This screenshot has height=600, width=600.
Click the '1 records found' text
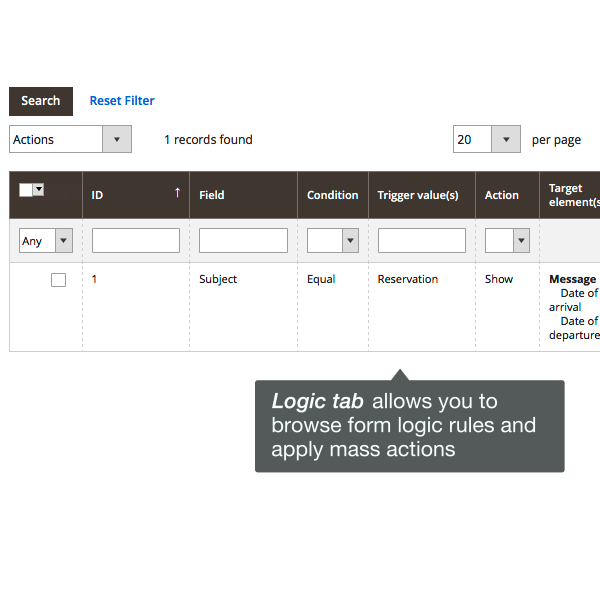point(209,140)
